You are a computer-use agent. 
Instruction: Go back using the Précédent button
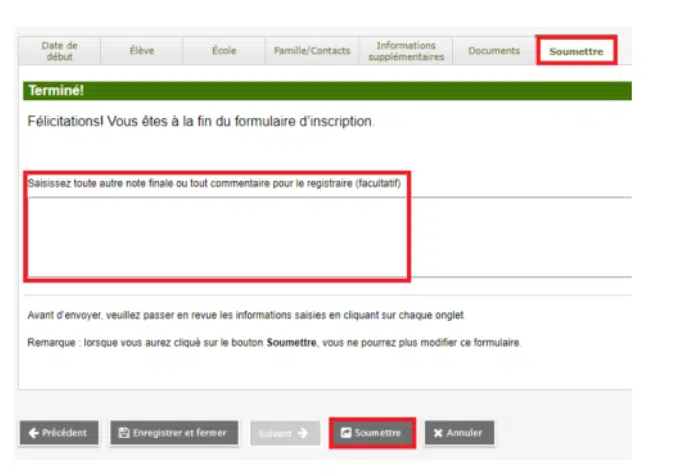click(59, 433)
